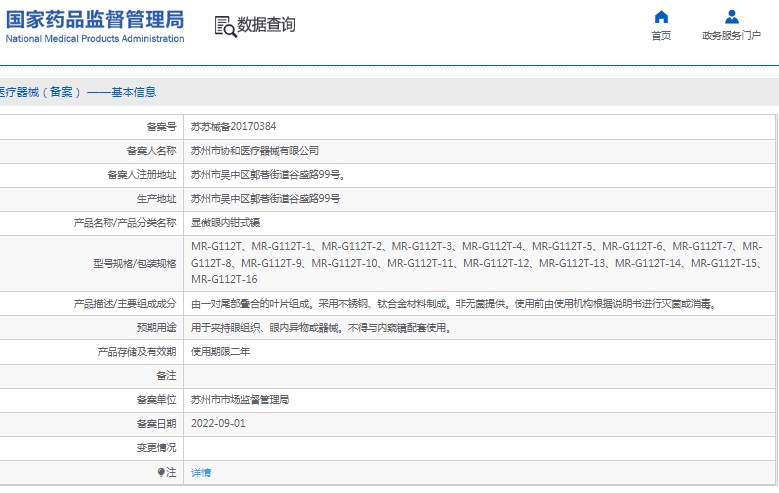Click the lightbulb icon beside 注
The width and height of the screenshot is (779, 493).
pos(161,472)
